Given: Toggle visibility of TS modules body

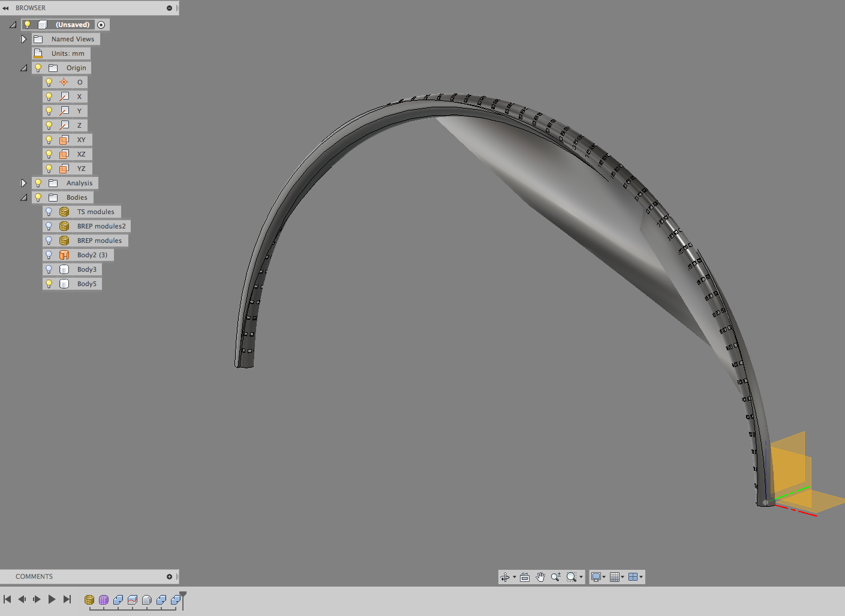Looking at the screenshot, I should point(49,211).
